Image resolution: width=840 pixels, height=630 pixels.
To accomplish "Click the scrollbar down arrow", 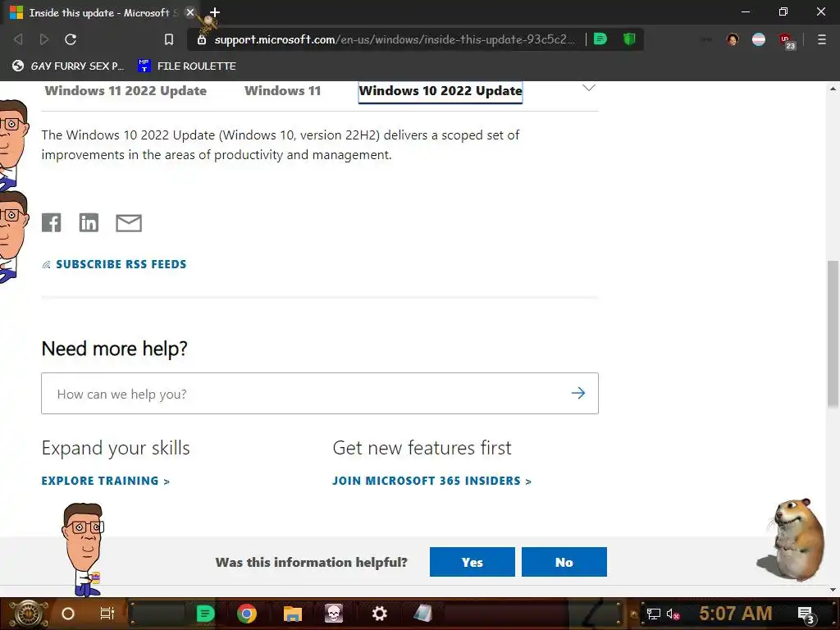I will [833, 590].
